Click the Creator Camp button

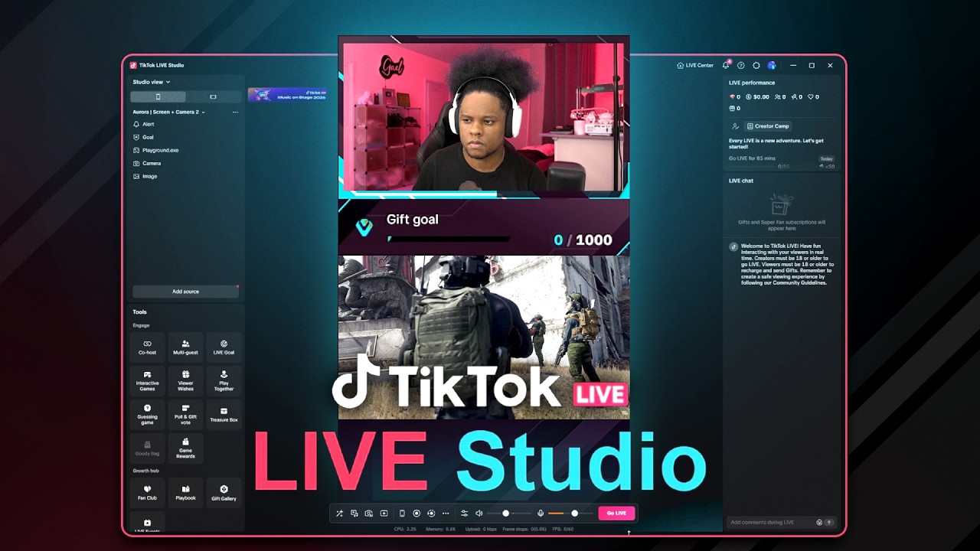point(768,126)
